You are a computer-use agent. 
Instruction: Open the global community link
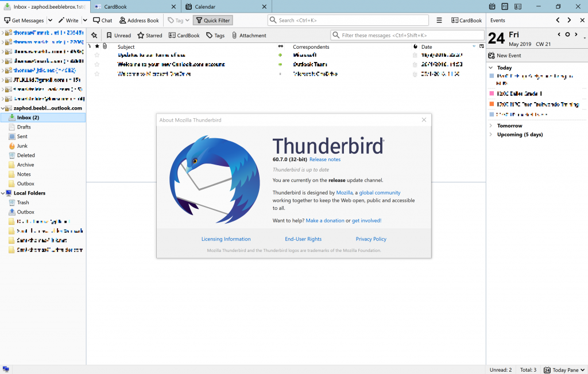coord(380,193)
